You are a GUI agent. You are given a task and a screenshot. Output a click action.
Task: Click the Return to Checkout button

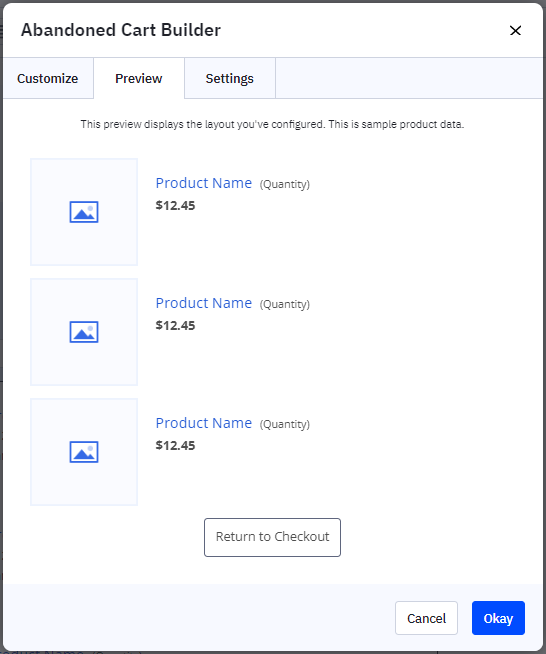[x=272, y=537]
